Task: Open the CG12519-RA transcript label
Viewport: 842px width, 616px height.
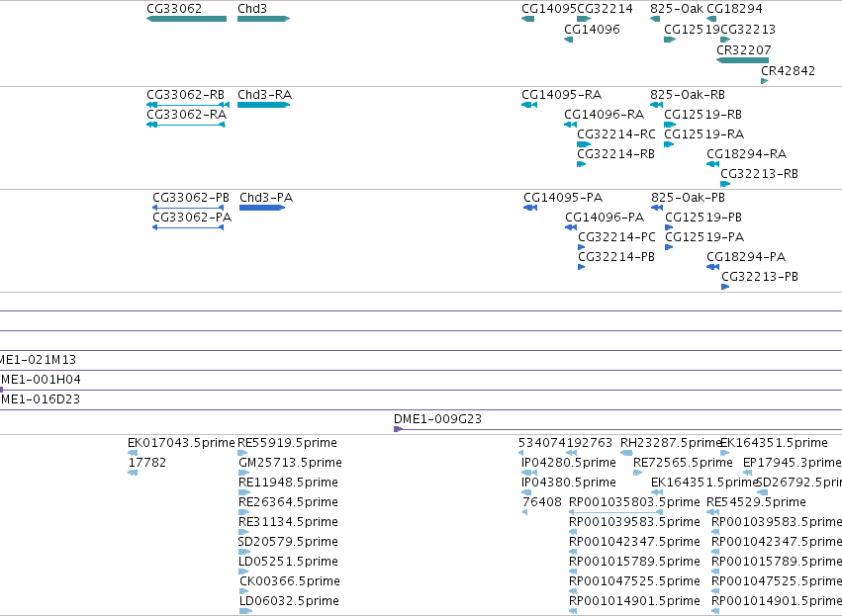Action: click(704, 134)
